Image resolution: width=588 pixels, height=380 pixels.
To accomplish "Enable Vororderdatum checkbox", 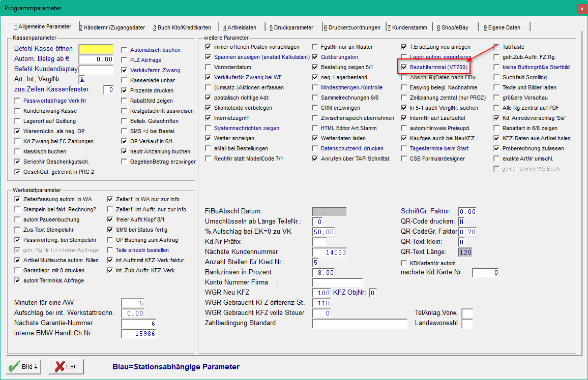I will (208, 67).
